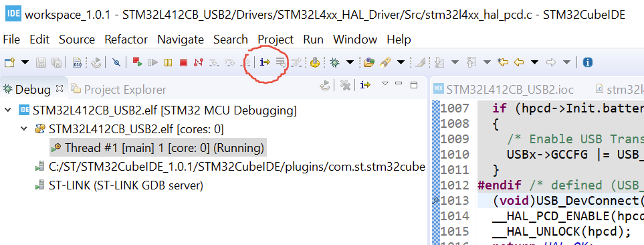This screenshot has height=245, width=644.
Task: Click the Use Step Filters icon
Action: click(x=296, y=62)
